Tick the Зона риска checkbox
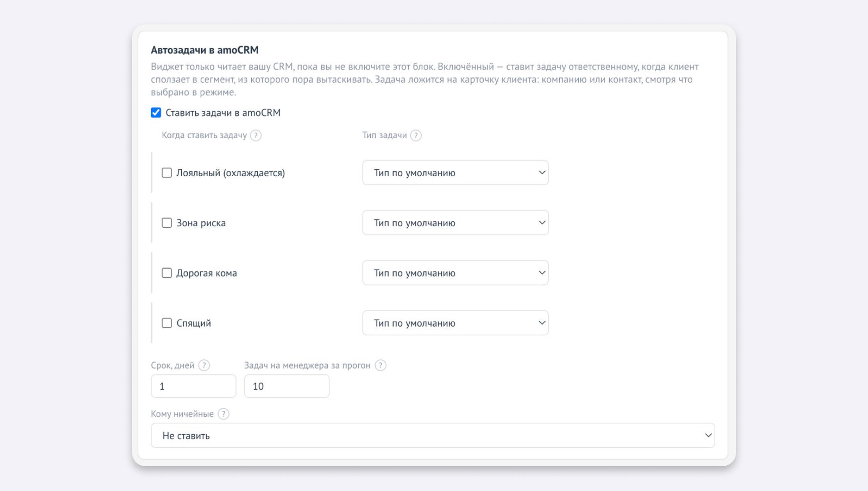The image size is (868, 491). click(x=167, y=223)
